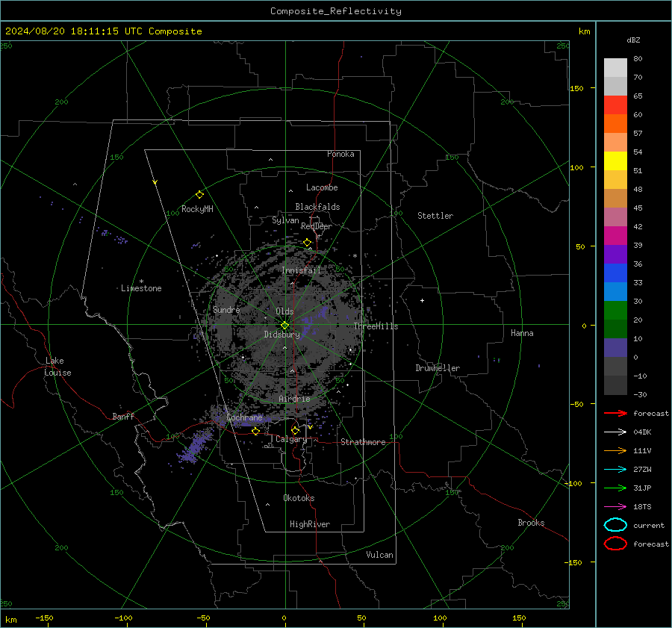
Task: Select the orange 111V arrow icon
Action: pos(615,450)
